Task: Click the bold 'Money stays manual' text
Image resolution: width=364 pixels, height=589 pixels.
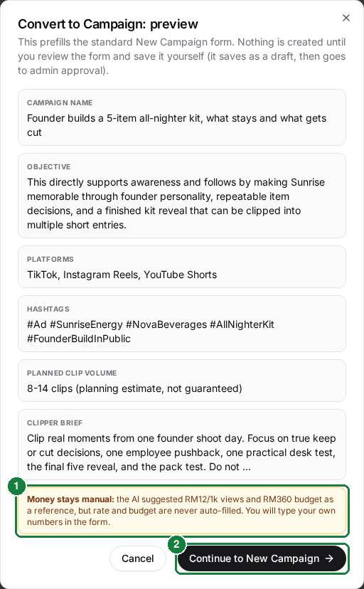Action: (x=70, y=499)
